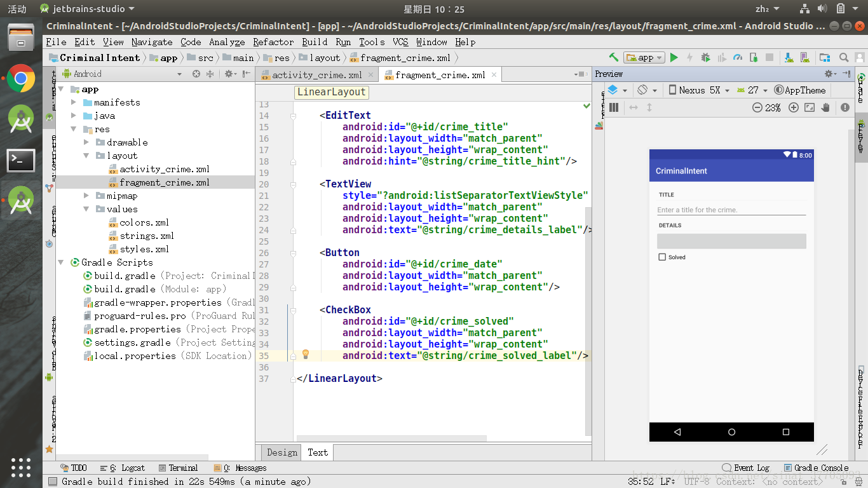Switch to the Design tab

click(x=282, y=452)
